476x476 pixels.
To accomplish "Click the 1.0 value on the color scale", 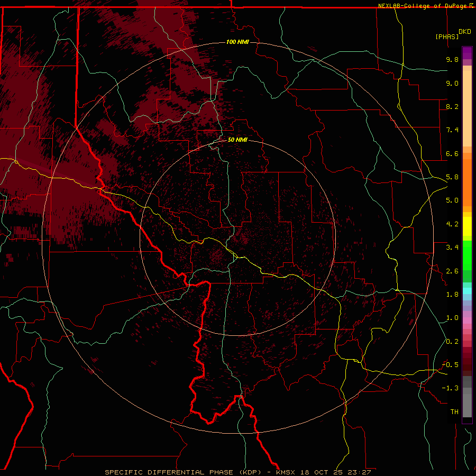I will point(452,318).
